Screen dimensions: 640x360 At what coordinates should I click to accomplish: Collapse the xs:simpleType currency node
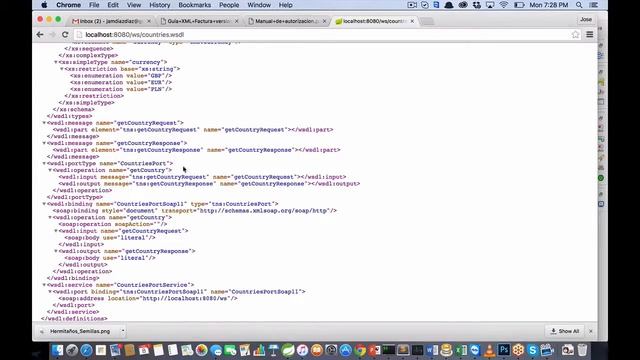point(56,62)
